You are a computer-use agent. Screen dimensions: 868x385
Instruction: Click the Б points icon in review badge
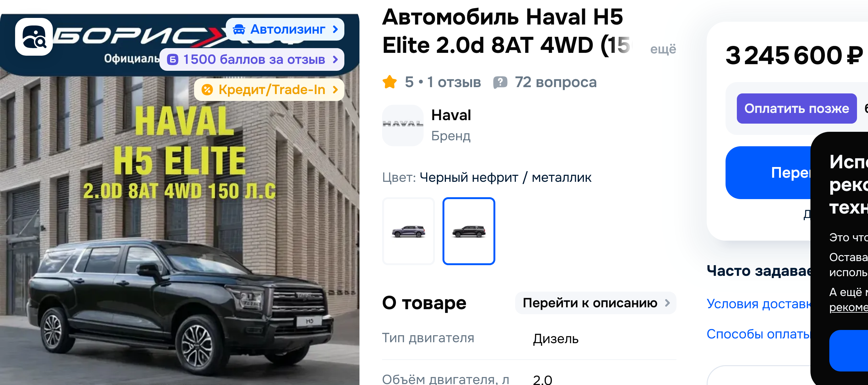[x=173, y=60]
